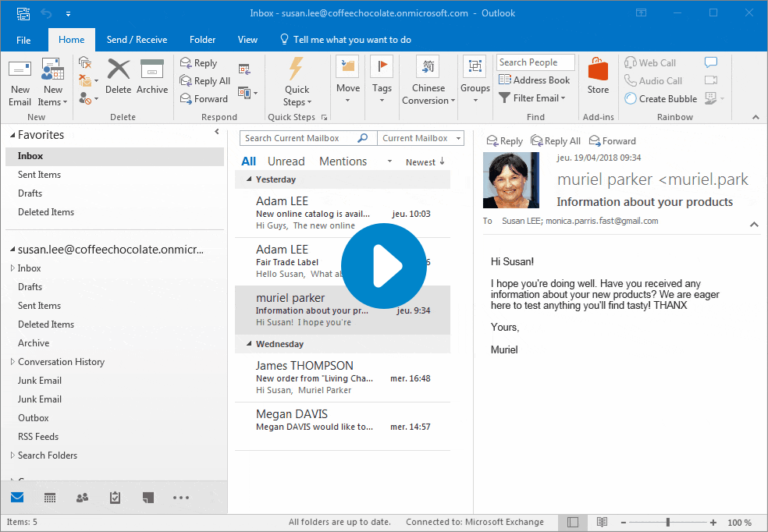The width and height of the screenshot is (768, 532).
Task: Click the Delete X icon
Action: (119, 69)
